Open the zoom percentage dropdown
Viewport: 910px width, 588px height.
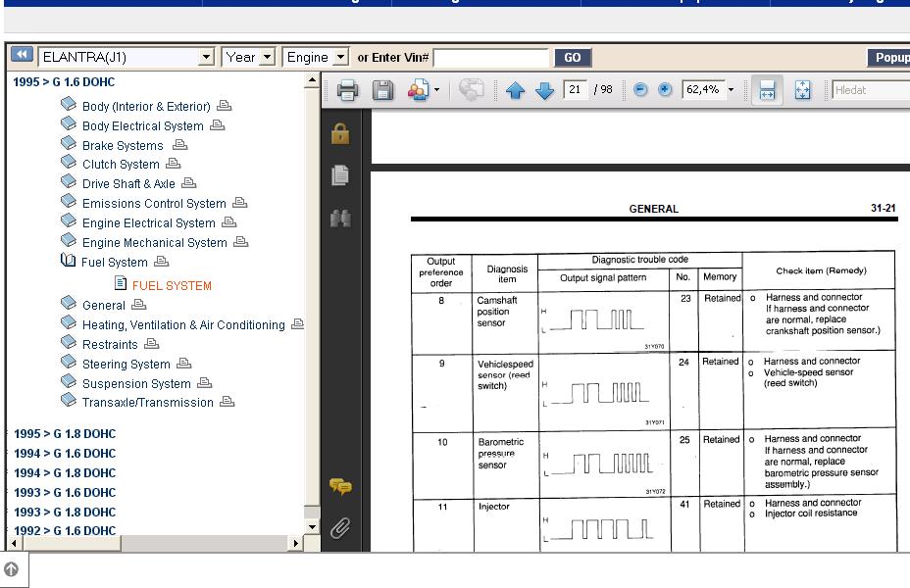(731, 90)
